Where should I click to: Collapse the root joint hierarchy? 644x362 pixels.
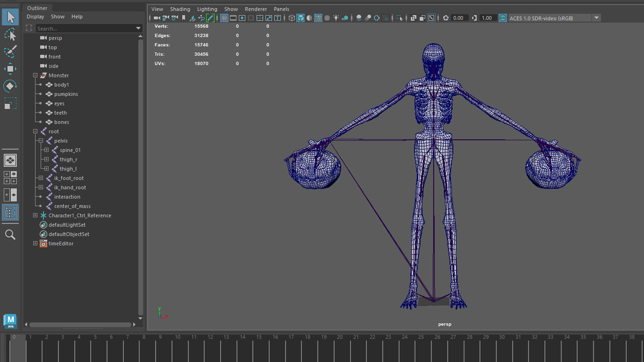tap(35, 131)
